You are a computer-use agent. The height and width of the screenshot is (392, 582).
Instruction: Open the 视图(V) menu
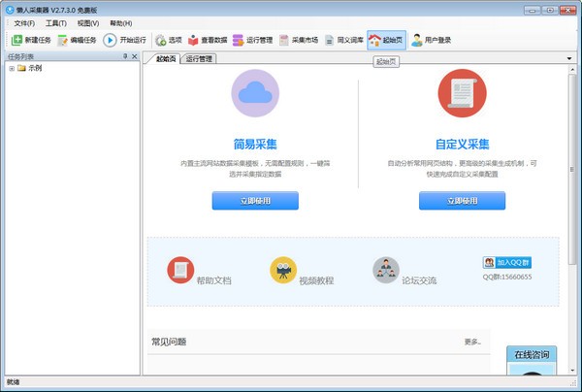coord(88,23)
